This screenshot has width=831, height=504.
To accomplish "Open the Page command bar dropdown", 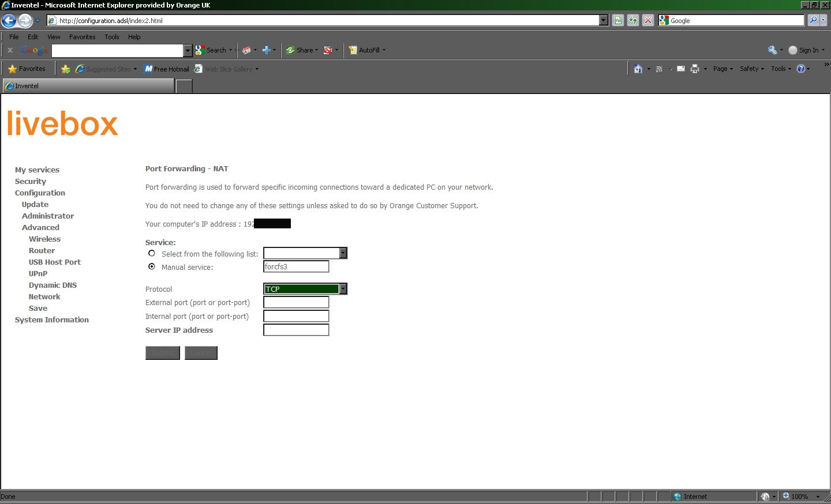I will [x=723, y=69].
